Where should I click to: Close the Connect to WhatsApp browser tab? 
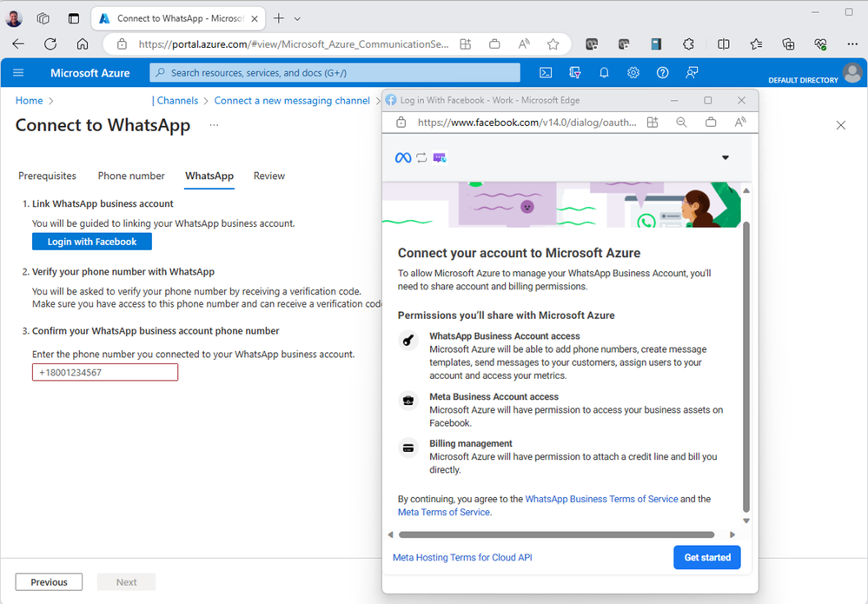pos(255,19)
